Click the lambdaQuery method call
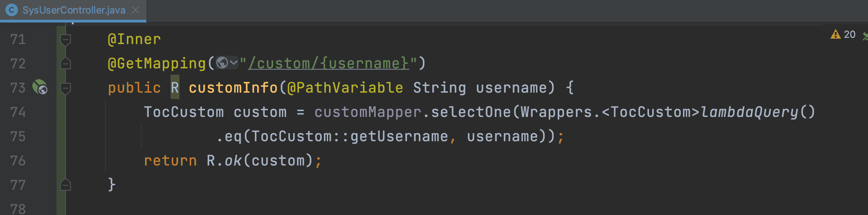This screenshot has height=215, width=868. point(750,112)
